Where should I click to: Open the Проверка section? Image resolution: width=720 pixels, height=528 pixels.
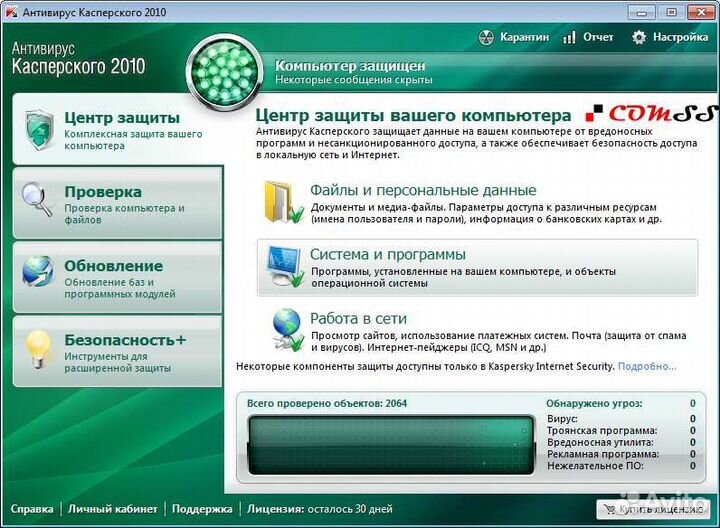coord(118,203)
